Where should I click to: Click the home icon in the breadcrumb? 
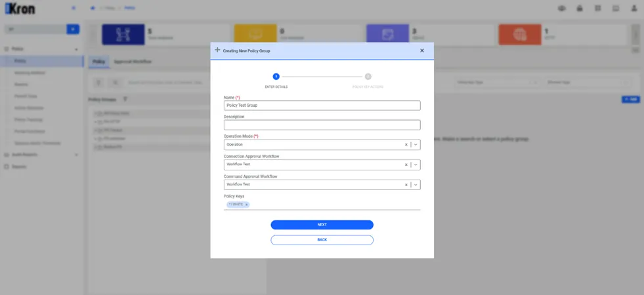tap(93, 9)
